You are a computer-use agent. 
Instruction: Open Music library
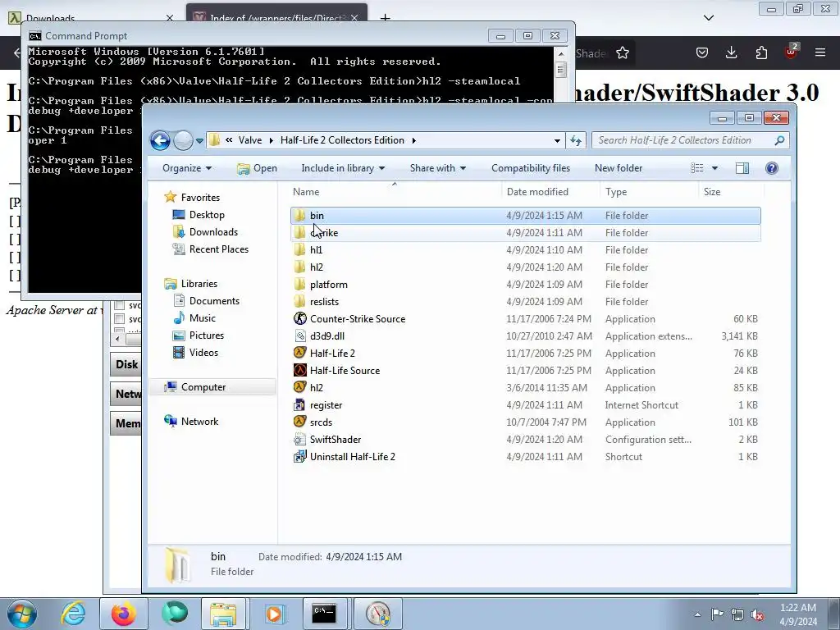click(202, 318)
